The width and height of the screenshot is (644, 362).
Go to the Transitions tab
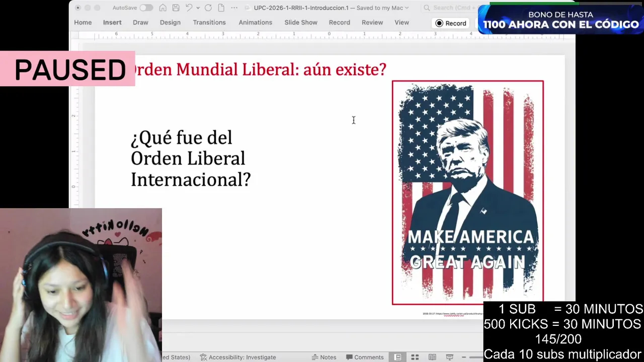(209, 23)
